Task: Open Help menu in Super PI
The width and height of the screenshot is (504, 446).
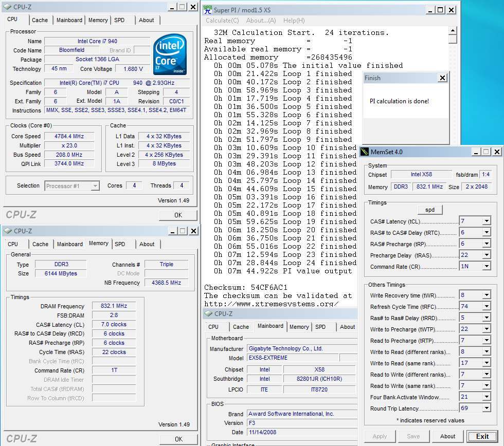Action: pyautogui.click(x=294, y=21)
